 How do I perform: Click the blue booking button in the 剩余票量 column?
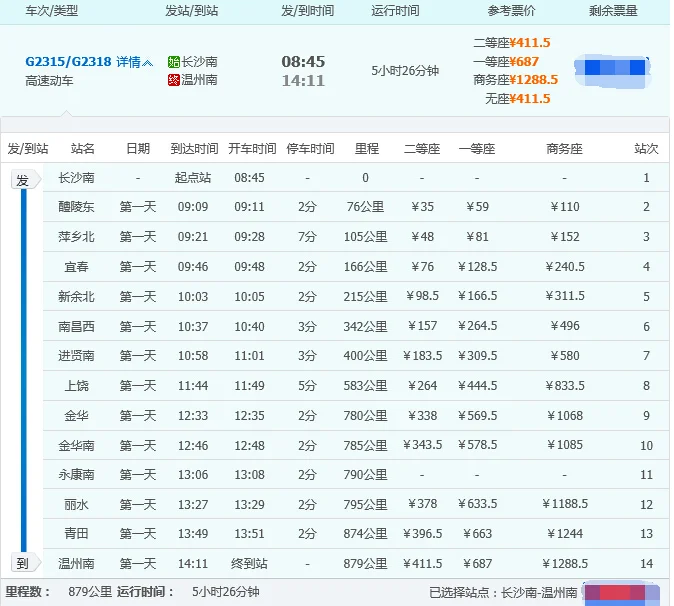(613, 69)
